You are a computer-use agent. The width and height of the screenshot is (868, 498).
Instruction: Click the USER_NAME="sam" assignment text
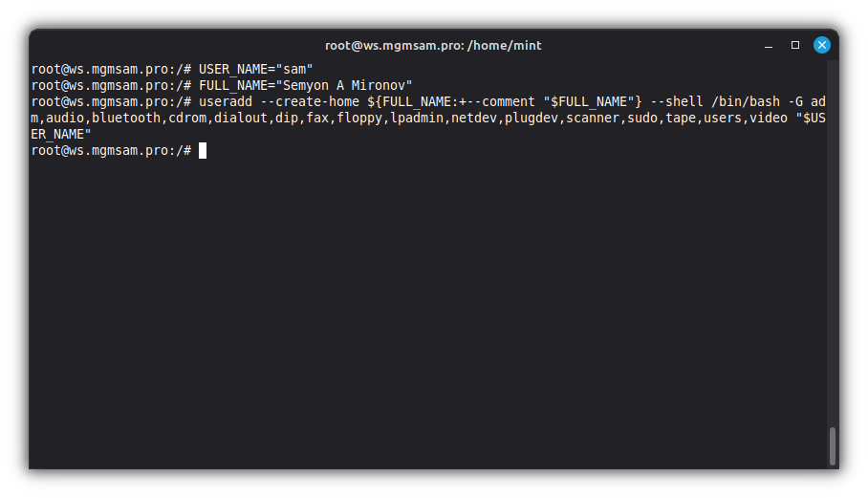coord(256,69)
